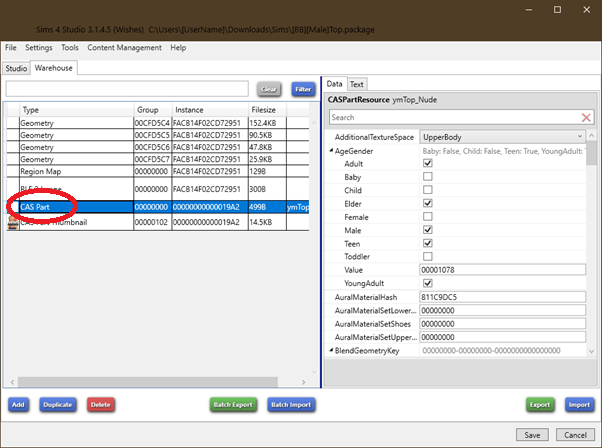Click the Value field 00001078
602x448 pixels.
tap(502, 270)
